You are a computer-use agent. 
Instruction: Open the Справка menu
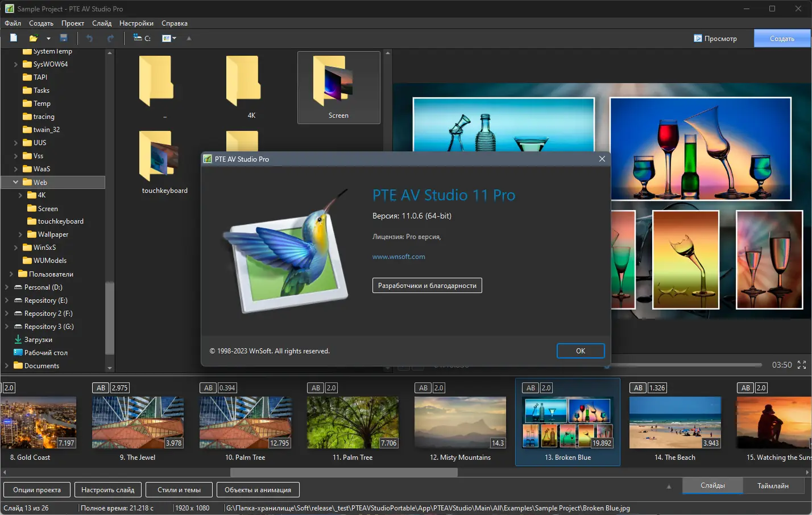174,23
